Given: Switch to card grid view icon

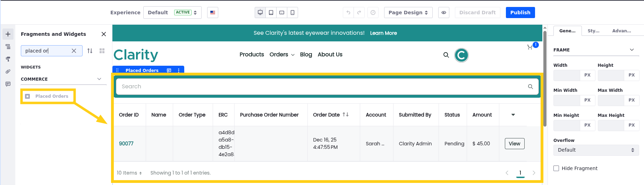Looking at the screenshot, I should 102,51.
